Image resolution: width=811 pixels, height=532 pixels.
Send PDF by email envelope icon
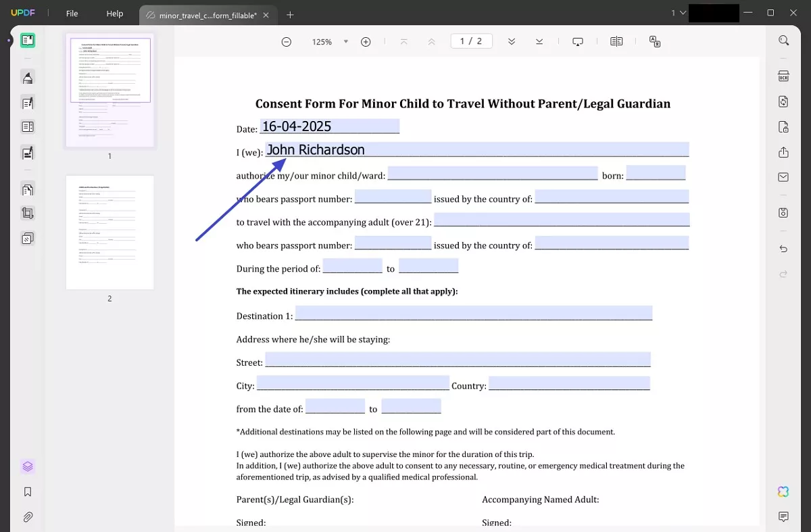click(x=783, y=177)
